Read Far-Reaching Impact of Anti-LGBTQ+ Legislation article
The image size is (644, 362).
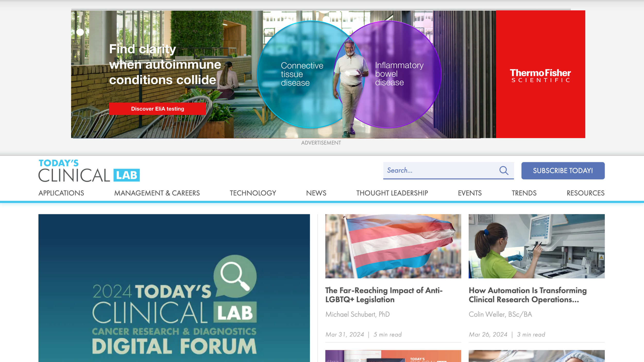(x=384, y=295)
